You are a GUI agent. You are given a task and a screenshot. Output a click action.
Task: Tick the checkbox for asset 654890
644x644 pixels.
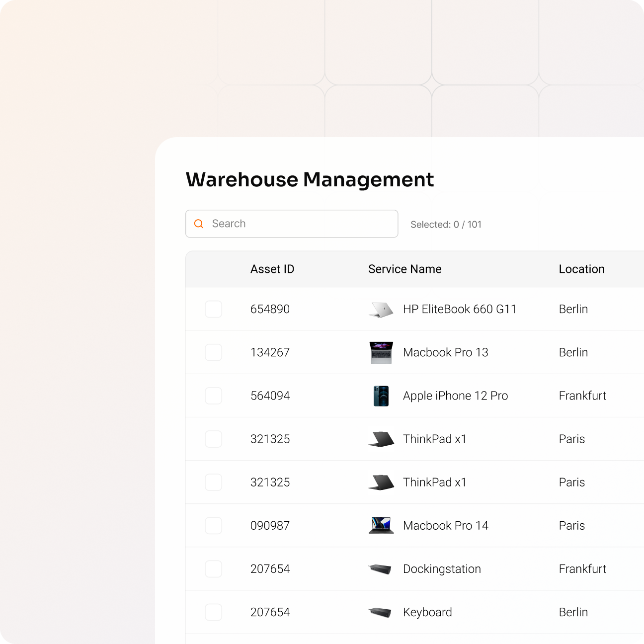coord(214,309)
